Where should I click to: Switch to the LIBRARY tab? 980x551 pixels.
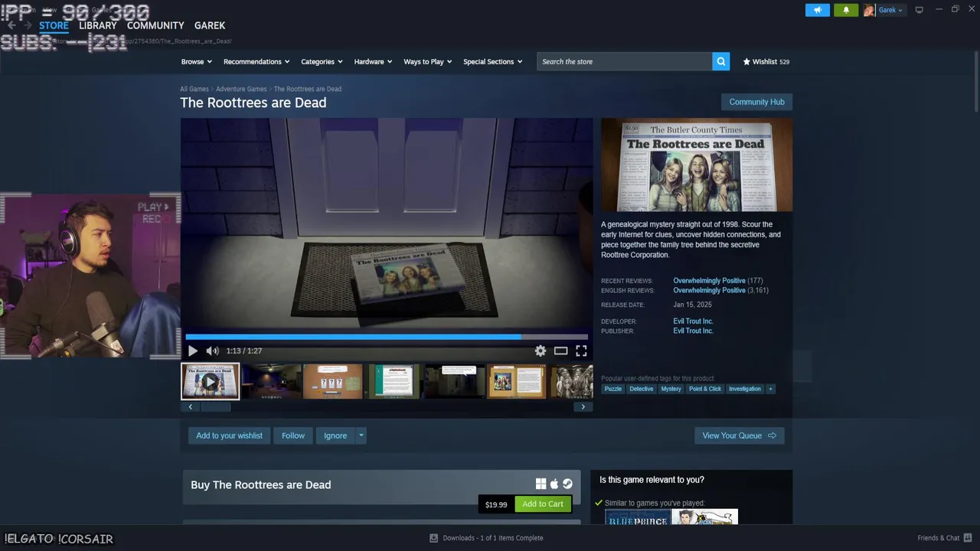click(98, 25)
